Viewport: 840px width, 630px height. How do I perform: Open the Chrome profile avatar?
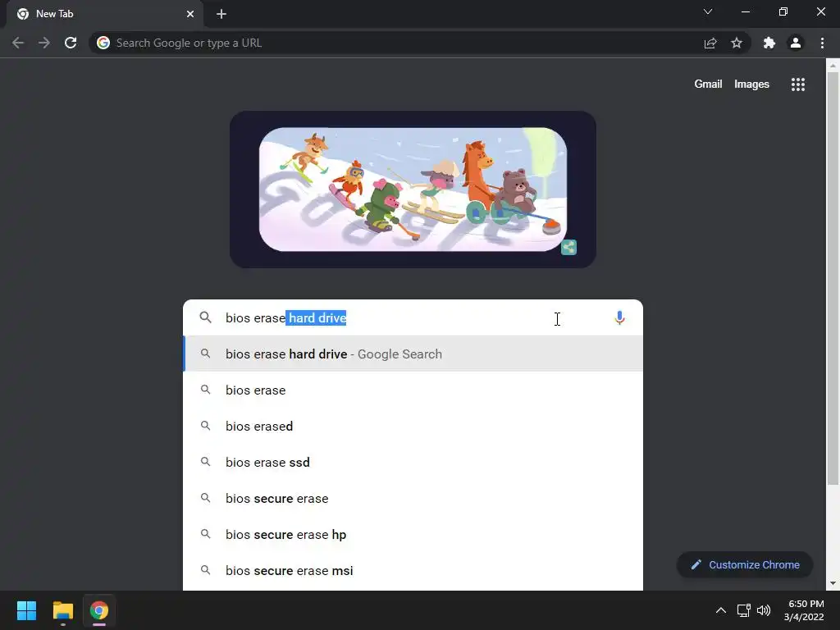(x=796, y=43)
